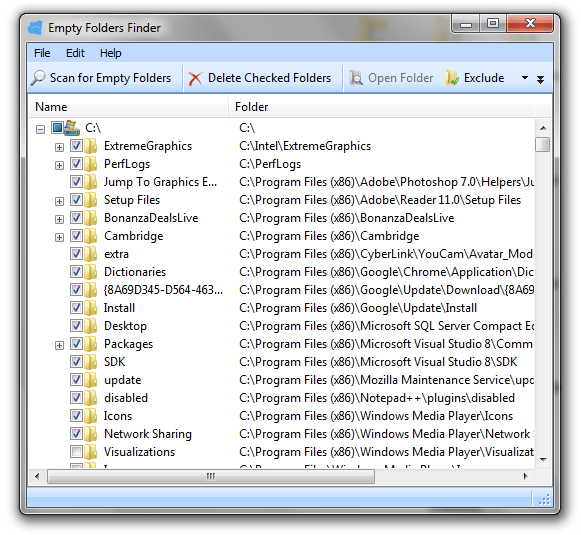Click the update folder icon
This screenshot has width=581, height=535.
tap(90, 380)
